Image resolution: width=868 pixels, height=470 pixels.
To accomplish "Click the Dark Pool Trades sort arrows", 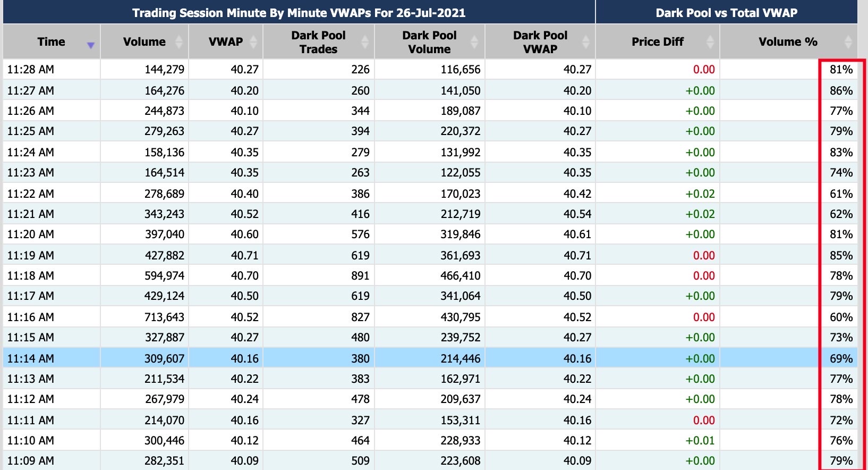I will pyautogui.click(x=365, y=41).
